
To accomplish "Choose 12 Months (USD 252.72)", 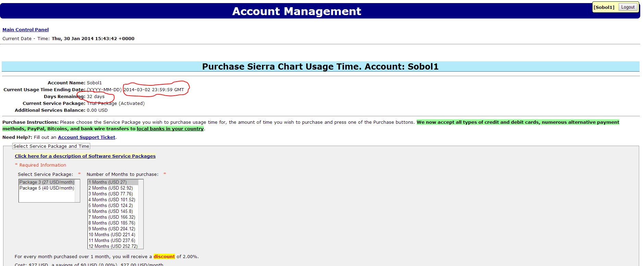I will [x=113, y=246].
